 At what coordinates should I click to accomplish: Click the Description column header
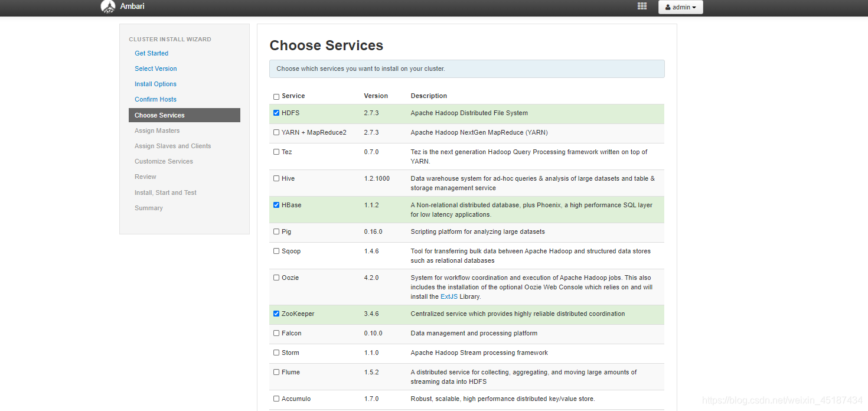[x=429, y=96]
